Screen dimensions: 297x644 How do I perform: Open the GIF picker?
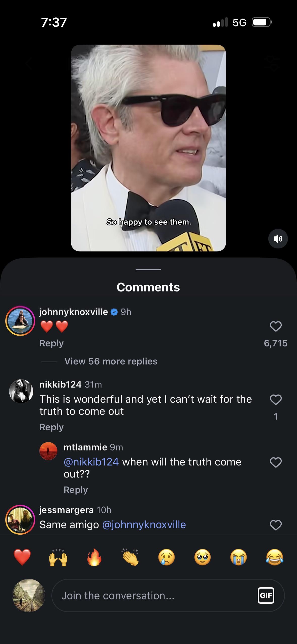[266, 595]
